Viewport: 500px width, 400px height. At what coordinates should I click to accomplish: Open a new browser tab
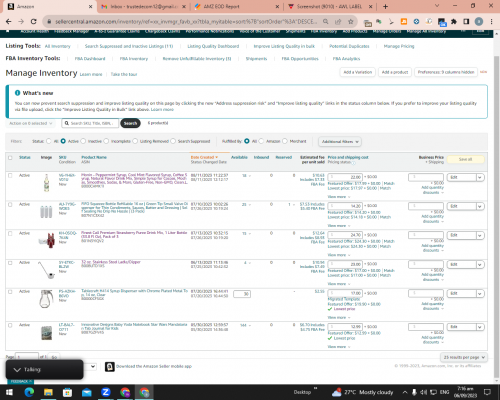[385, 6]
